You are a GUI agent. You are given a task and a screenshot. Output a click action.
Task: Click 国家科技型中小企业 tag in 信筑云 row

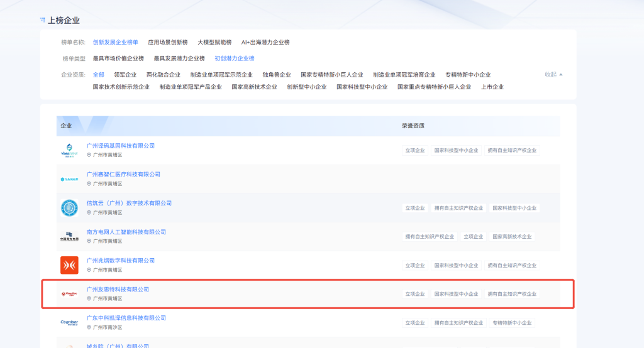[x=514, y=208]
